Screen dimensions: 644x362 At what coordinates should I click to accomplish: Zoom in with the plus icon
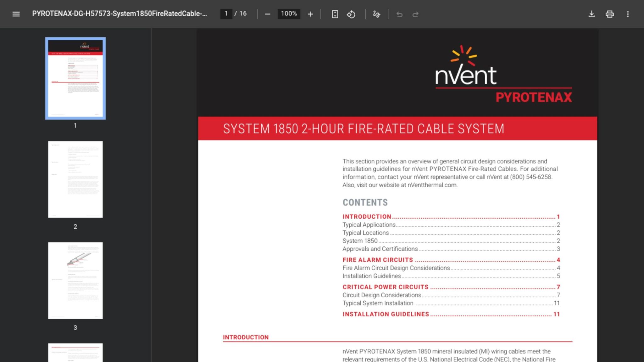click(310, 14)
